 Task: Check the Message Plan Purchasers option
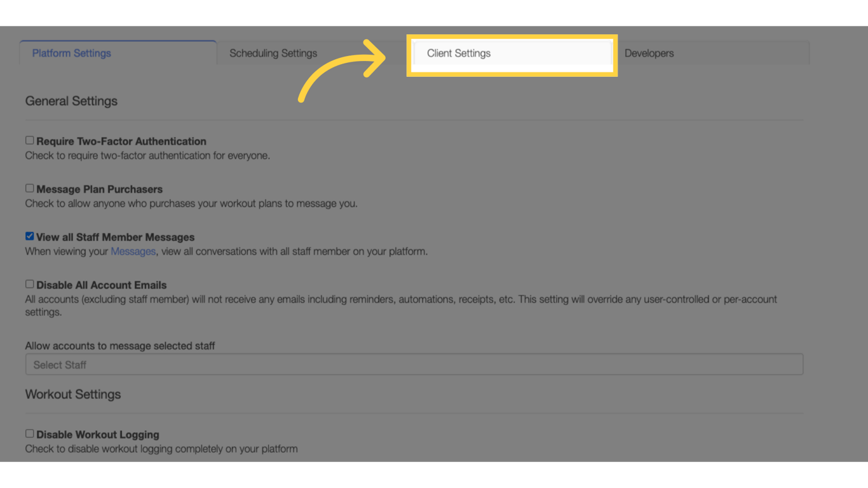(29, 187)
